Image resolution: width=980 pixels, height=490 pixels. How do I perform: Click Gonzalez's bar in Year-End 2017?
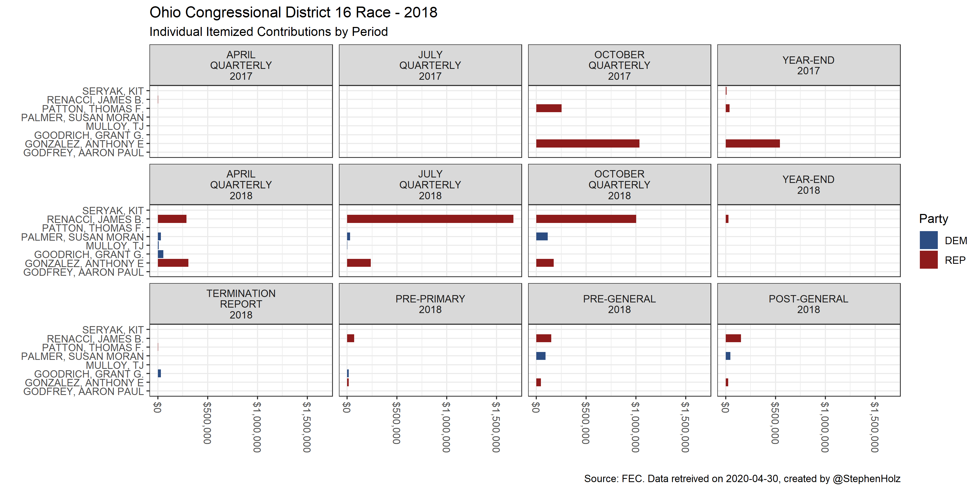[752, 143]
